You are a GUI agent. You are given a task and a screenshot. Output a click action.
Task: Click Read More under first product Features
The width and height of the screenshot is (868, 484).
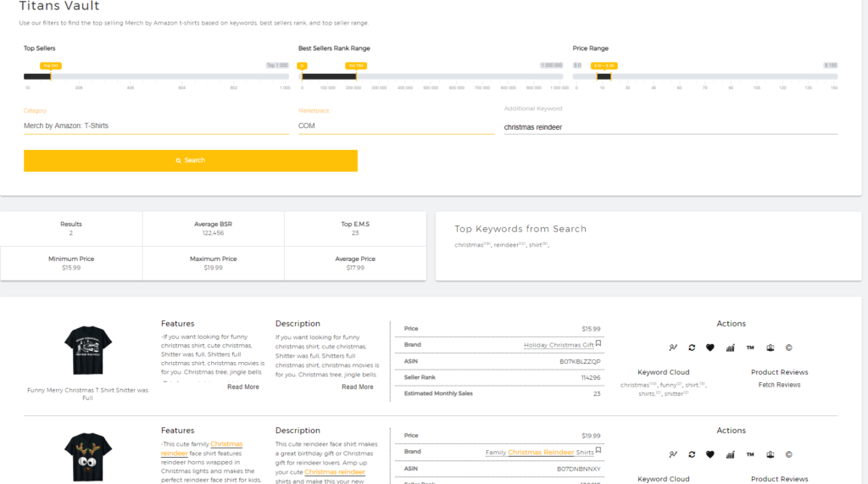pos(243,387)
